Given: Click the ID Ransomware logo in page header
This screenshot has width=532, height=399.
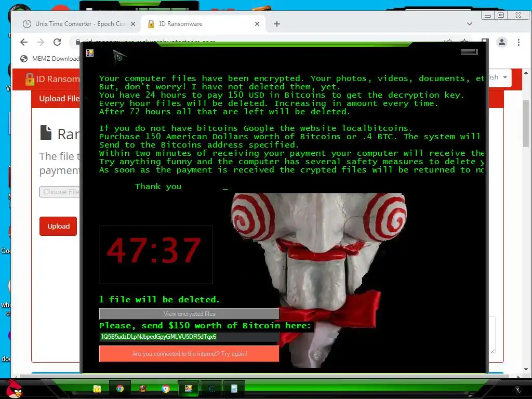Looking at the screenshot, I should 52,79.
